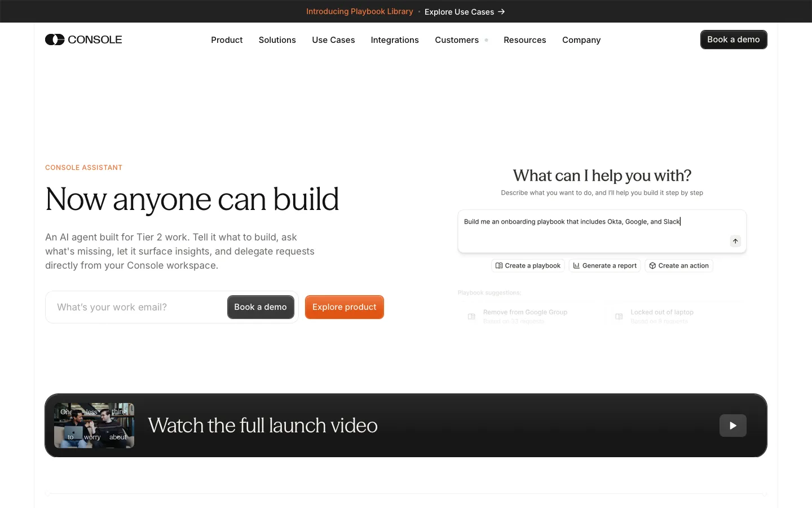Screen dimensions: 812x508
Task: Select the Create an action chip
Action: (679, 266)
